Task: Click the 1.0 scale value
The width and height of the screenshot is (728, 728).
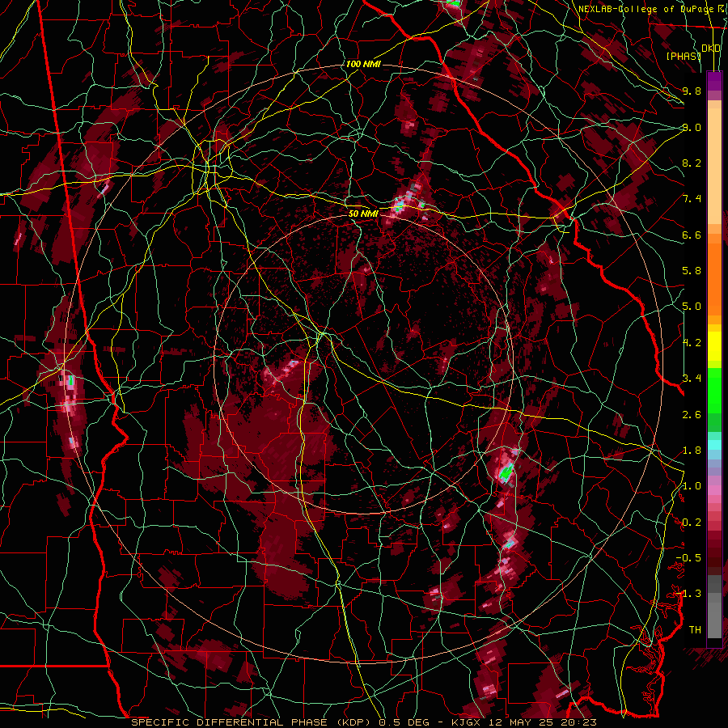Action: [692, 486]
